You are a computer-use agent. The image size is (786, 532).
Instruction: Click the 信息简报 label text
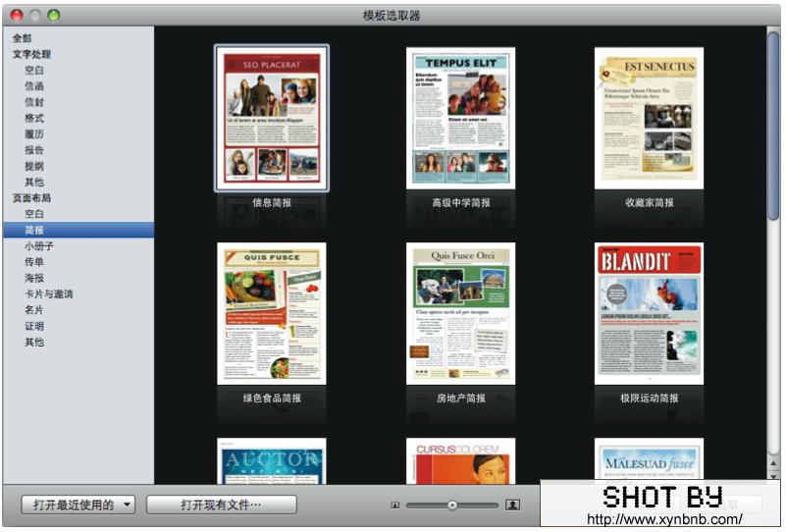click(272, 202)
